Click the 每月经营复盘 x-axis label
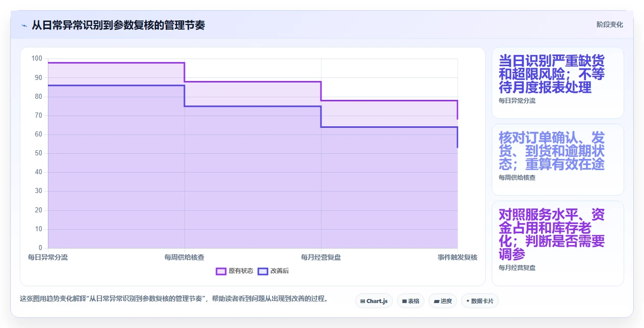This screenshot has width=644, height=328. pos(321,258)
